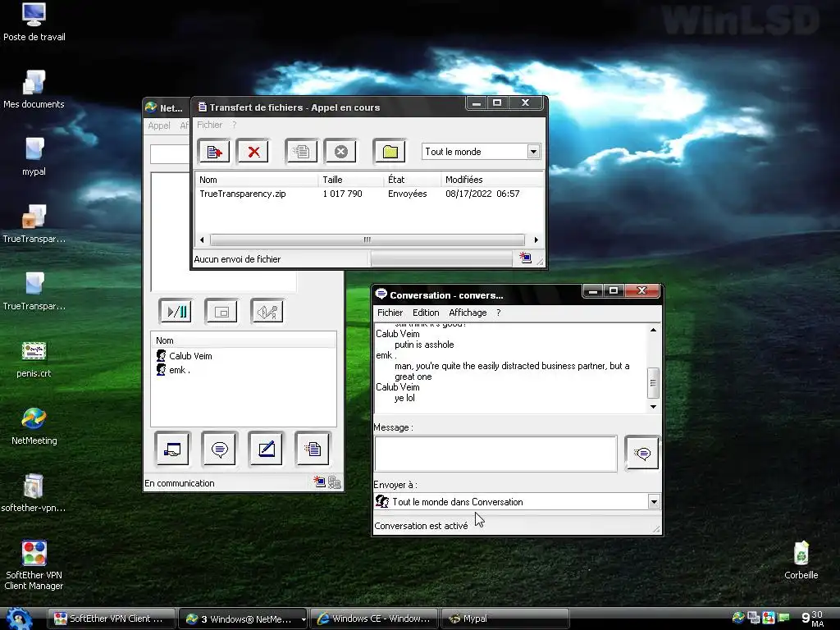This screenshot has width=840, height=630.
Task: Click the Windows NetMeeting grouped taskbar button
Action: [x=243, y=619]
